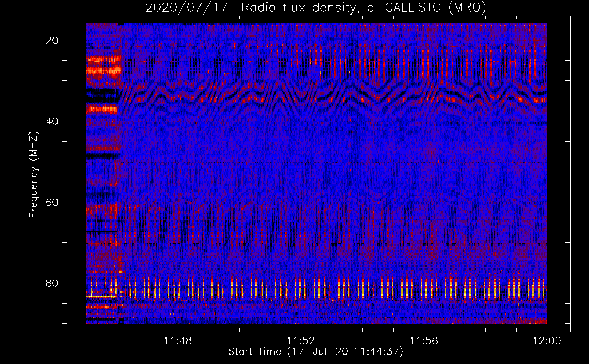Click the 'Frequency (MHZ)' axis label
The width and height of the screenshot is (589, 364).
click(33, 175)
